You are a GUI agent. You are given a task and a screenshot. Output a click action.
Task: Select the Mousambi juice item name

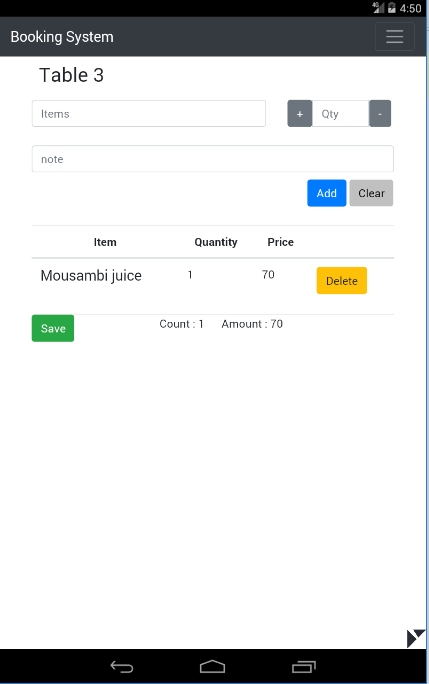91,276
